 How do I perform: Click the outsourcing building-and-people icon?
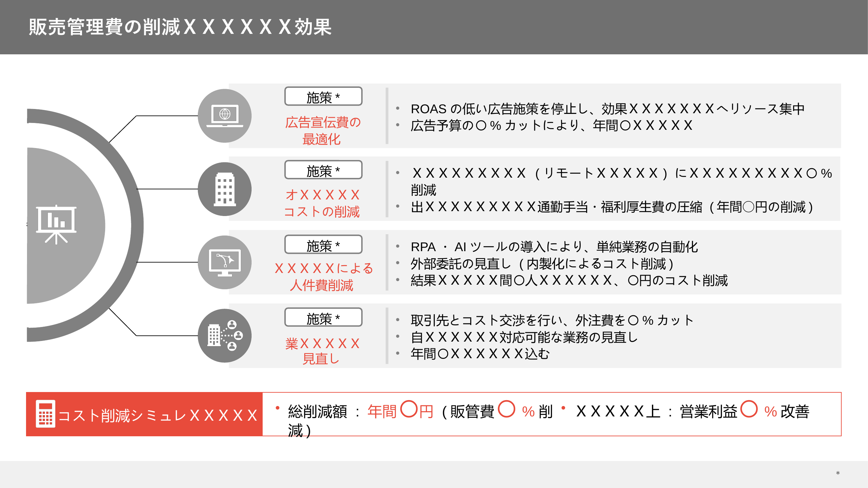click(x=225, y=335)
